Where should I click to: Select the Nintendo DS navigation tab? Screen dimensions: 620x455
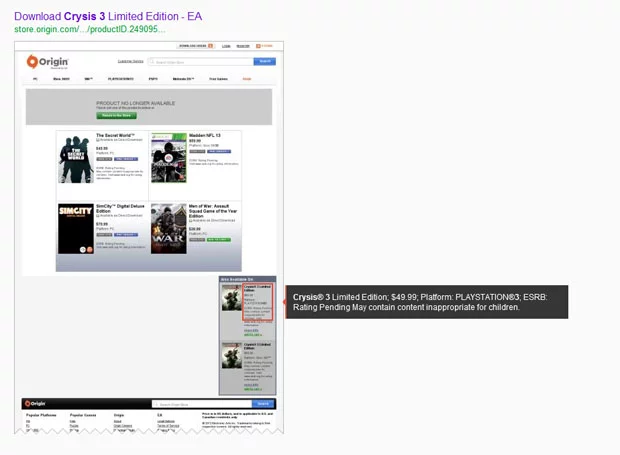click(x=183, y=79)
